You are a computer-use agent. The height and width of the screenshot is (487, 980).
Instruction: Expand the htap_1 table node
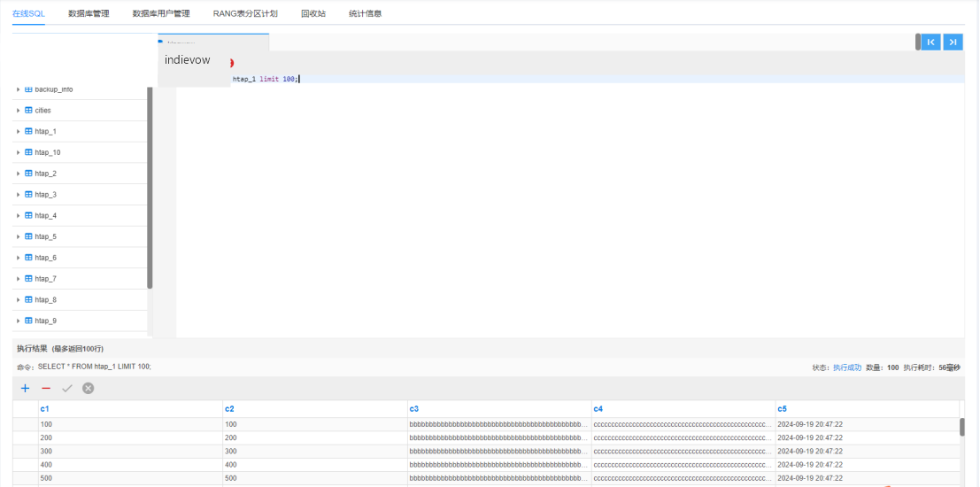click(x=18, y=131)
